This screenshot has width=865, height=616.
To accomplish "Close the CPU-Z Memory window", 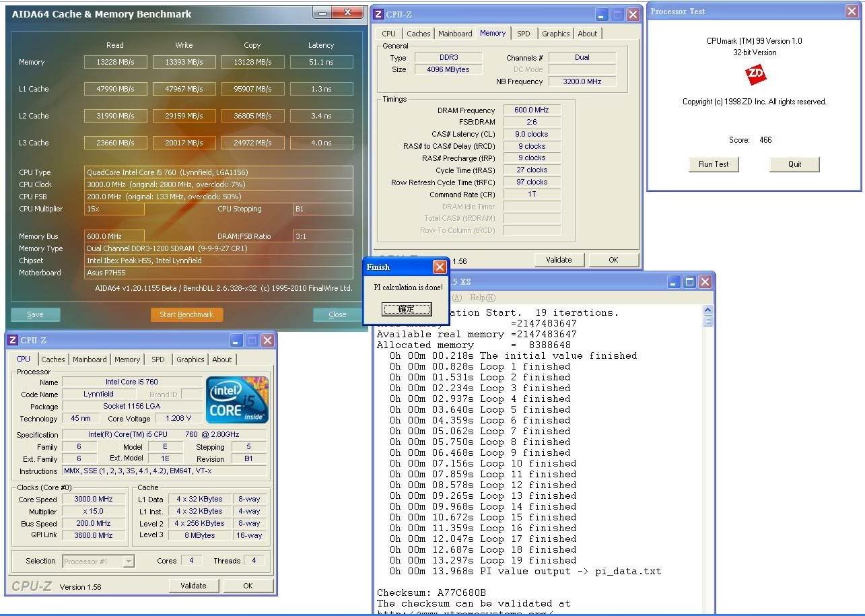I will click(633, 14).
